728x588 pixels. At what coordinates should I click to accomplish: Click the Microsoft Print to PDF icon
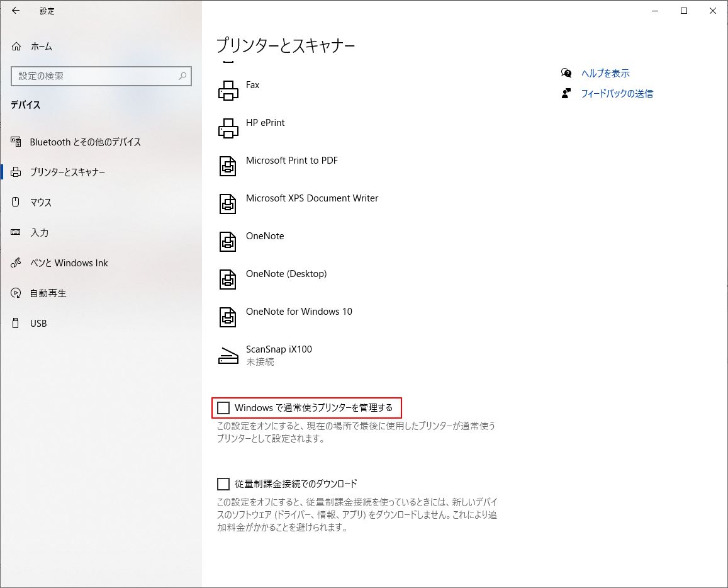pyautogui.click(x=228, y=166)
